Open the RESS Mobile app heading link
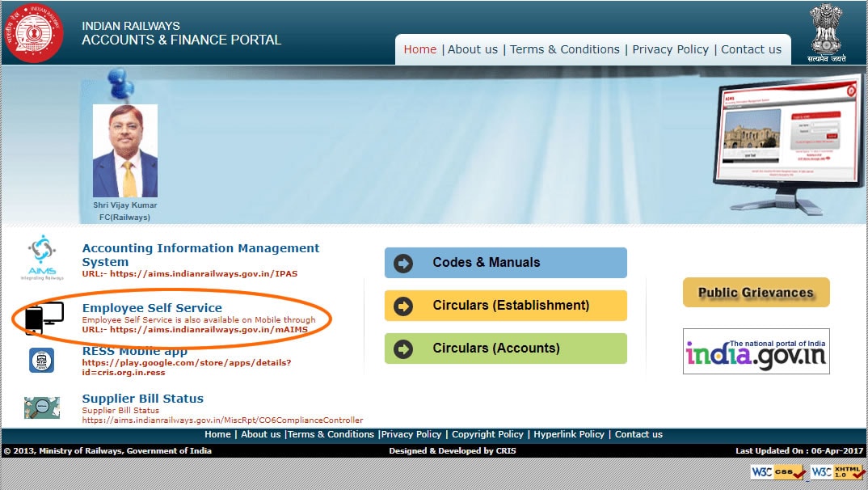Viewport: 868px width, 490px height. pos(134,351)
